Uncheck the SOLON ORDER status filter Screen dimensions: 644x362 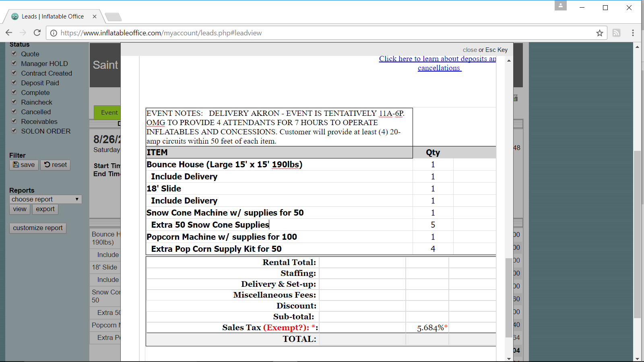tap(14, 131)
